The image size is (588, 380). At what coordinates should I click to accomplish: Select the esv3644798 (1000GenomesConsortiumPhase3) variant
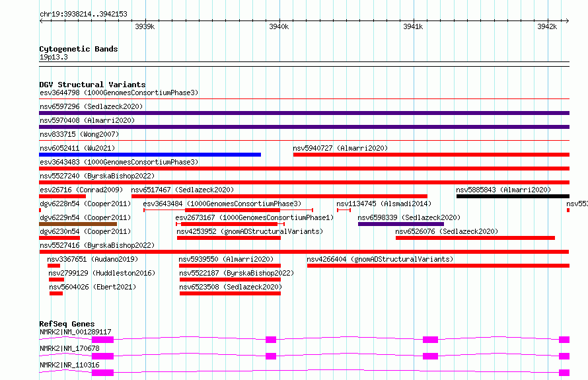point(119,93)
